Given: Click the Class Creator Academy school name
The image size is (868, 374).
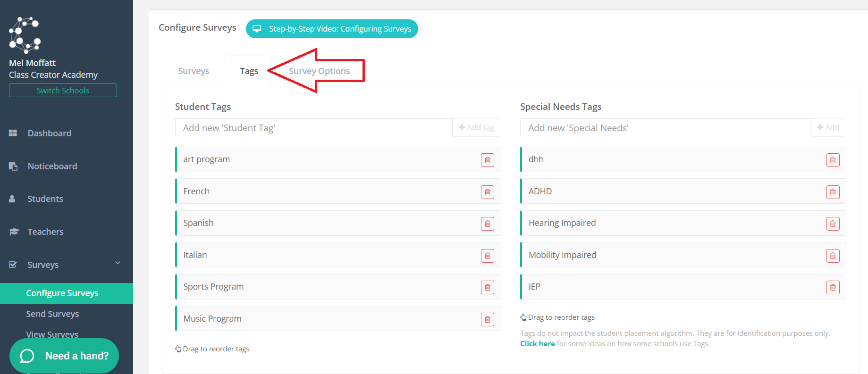Looking at the screenshot, I should pos(53,75).
